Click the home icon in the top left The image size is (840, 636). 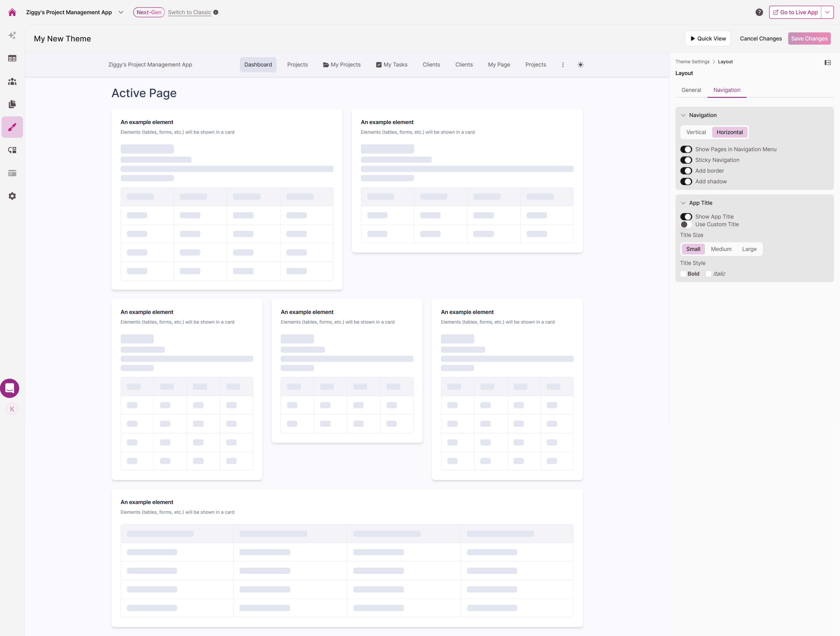pyautogui.click(x=12, y=12)
